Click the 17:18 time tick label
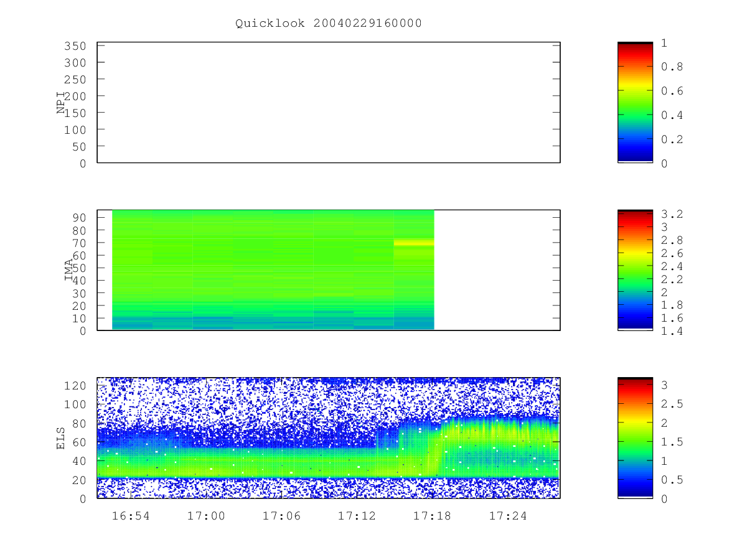The height and width of the screenshot is (560, 747). (x=433, y=516)
